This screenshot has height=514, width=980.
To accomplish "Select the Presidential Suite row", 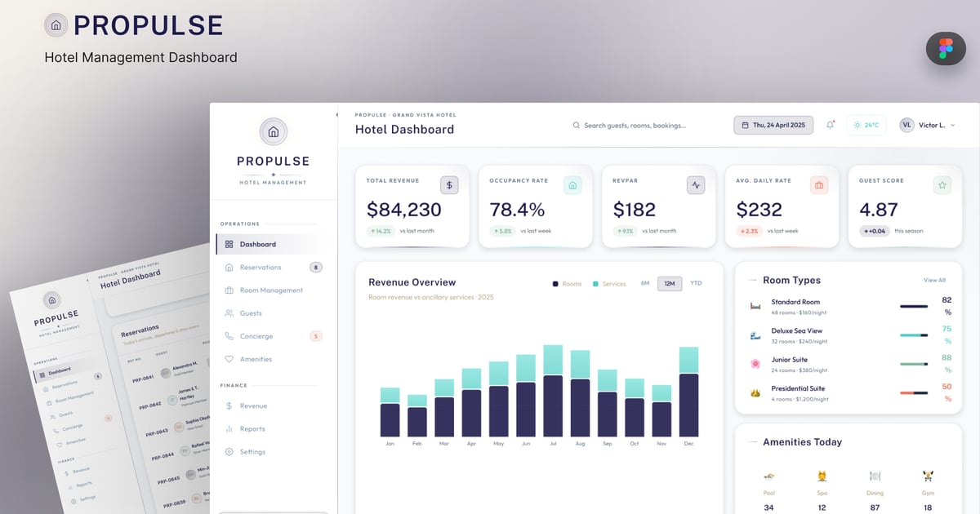I will pyautogui.click(x=850, y=392).
